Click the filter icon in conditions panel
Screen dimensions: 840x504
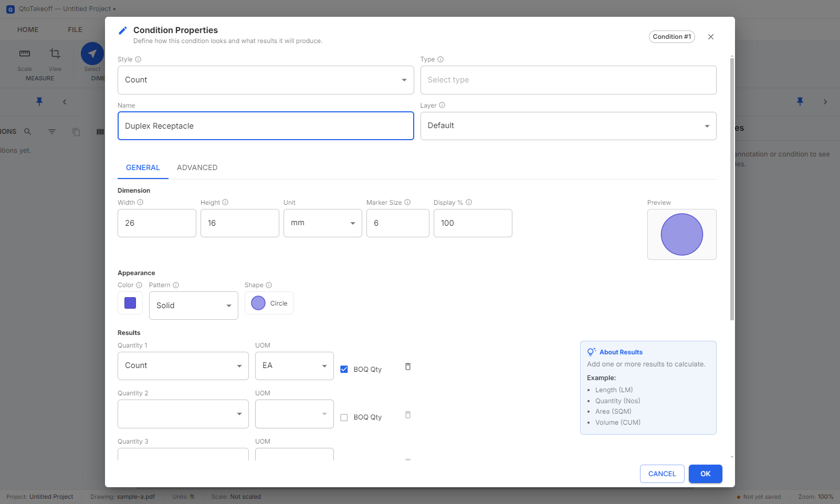(x=52, y=132)
